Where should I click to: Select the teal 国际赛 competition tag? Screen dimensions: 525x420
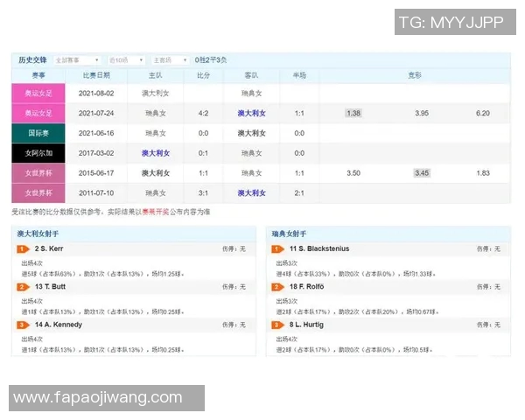pyautogui.click(x=38, y=133)
